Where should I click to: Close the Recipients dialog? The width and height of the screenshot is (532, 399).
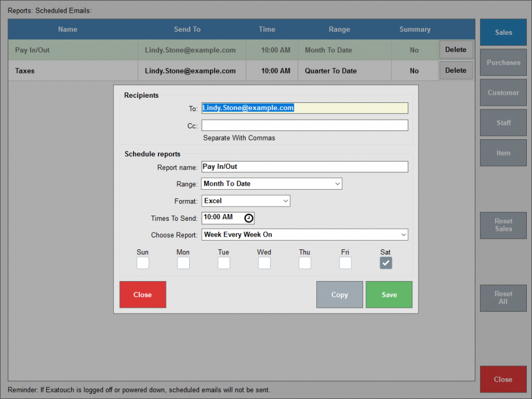click(x=142, y=294)
